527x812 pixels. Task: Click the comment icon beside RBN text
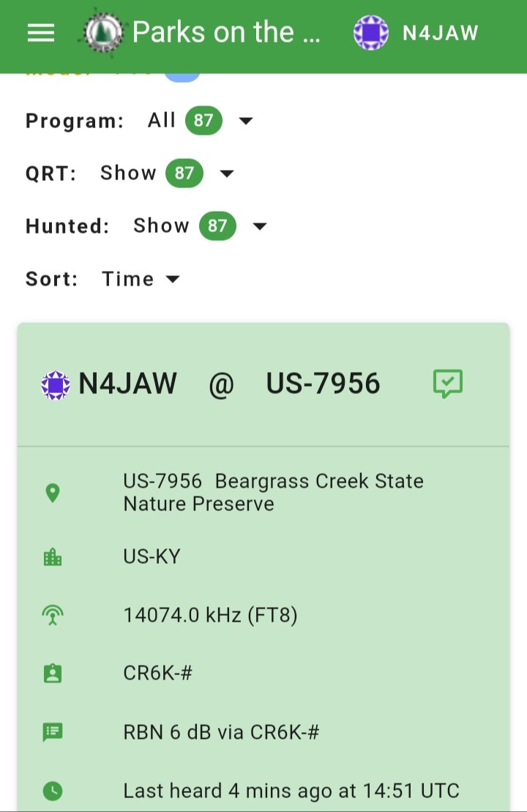click(52, 732)
